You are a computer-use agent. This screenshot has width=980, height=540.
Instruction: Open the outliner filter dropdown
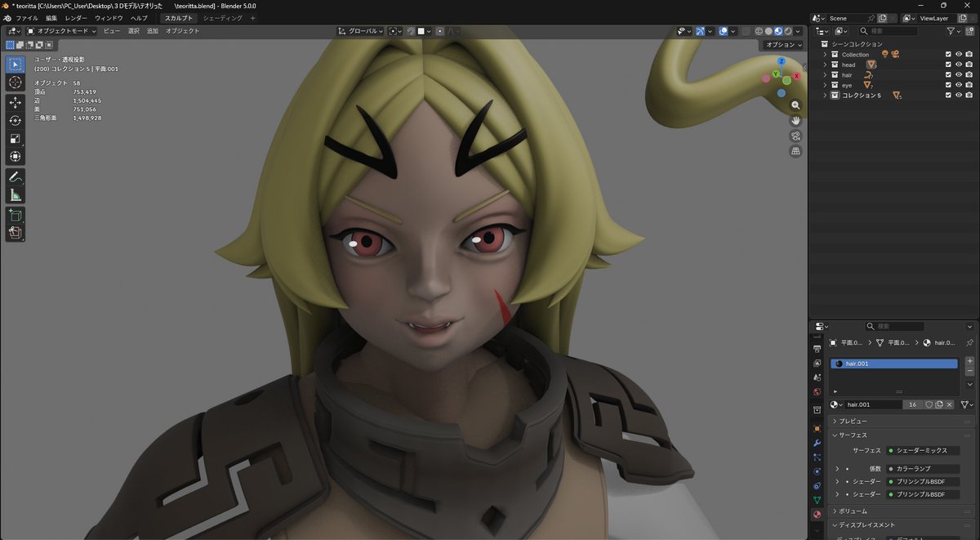click(x=955, y=31)
